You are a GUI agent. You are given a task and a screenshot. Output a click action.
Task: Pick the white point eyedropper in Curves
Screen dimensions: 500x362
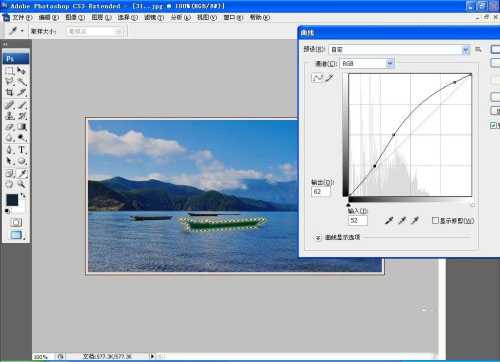[x=415, y=220]
